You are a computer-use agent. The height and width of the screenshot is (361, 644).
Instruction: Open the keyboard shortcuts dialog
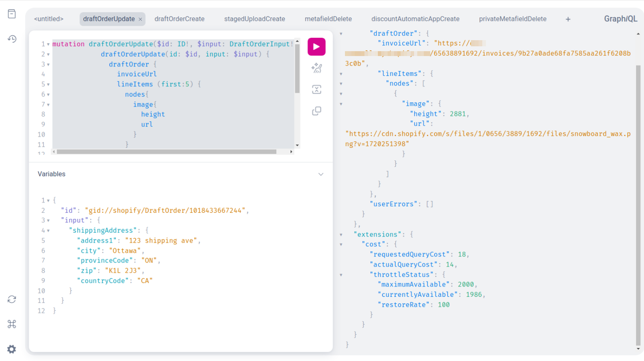12,324
